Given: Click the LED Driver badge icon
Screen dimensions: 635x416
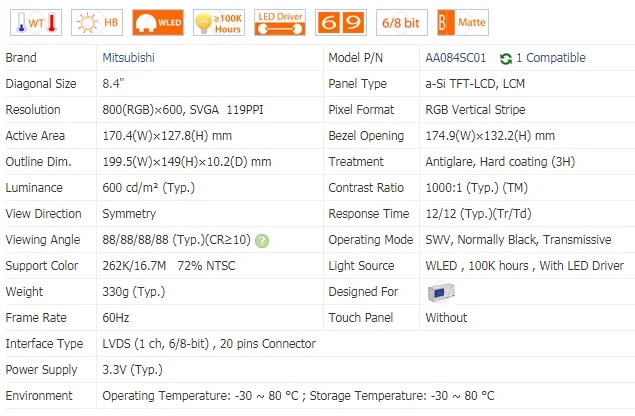Looking at the screenshot, I should 280,23.
